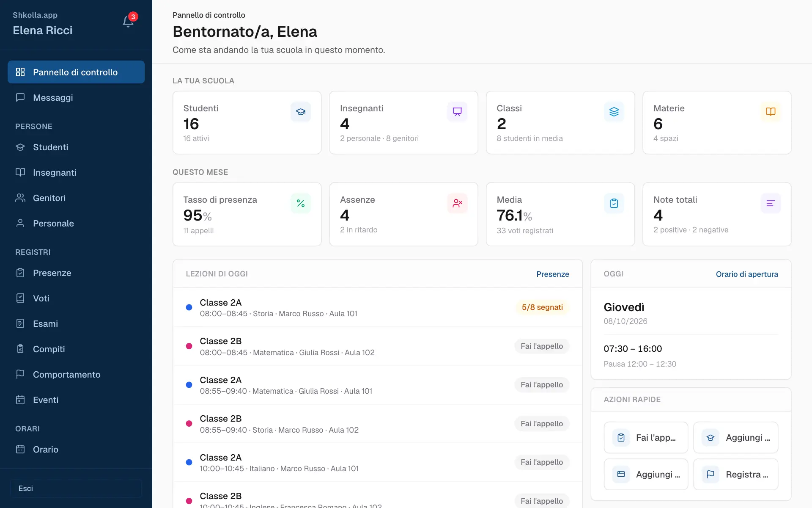
Task: Click the Aggiungi quick action with card icon
Action: coord(646,474)
